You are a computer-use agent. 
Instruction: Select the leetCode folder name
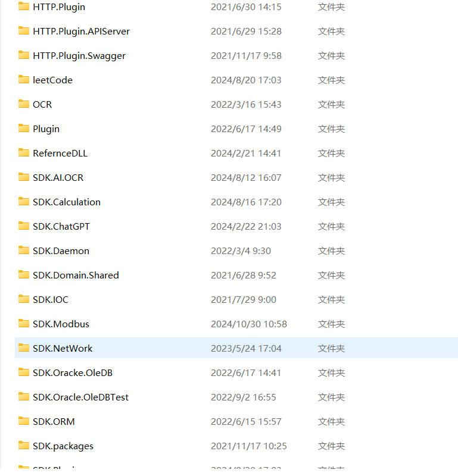click(x=53, y=80)
